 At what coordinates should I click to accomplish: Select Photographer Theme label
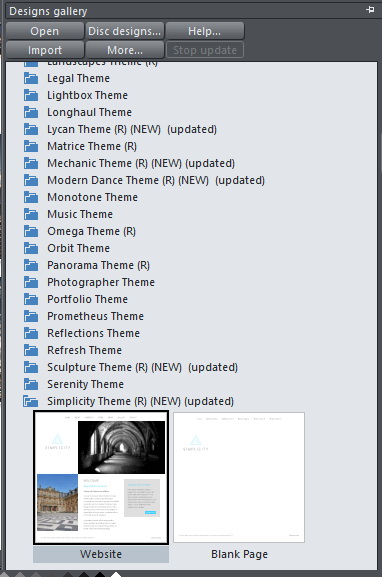click(101, 282)
